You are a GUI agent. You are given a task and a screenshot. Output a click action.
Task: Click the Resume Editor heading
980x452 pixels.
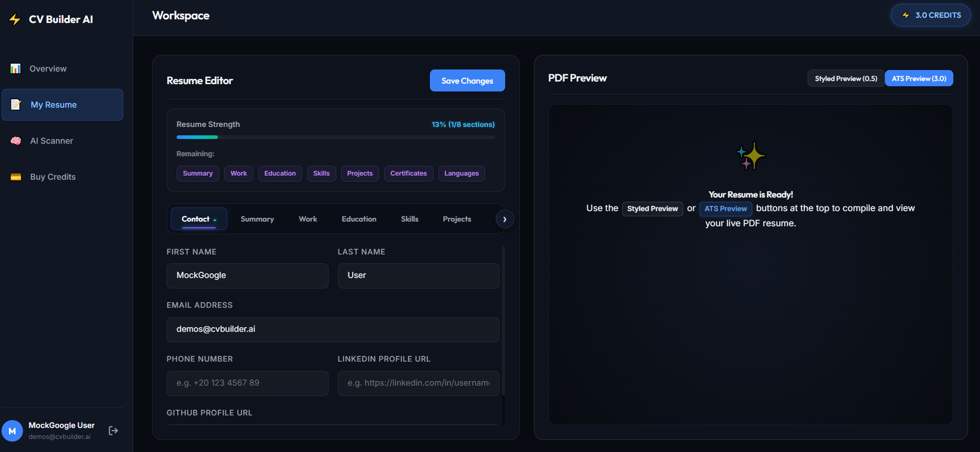click(200, 80)
